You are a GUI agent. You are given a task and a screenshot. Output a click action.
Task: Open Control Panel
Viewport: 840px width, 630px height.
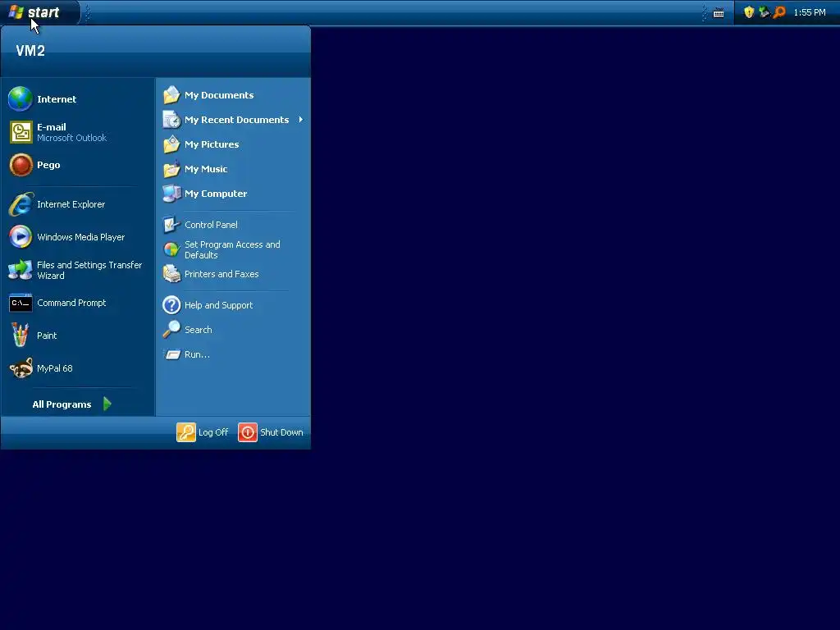tap(234, 225)
